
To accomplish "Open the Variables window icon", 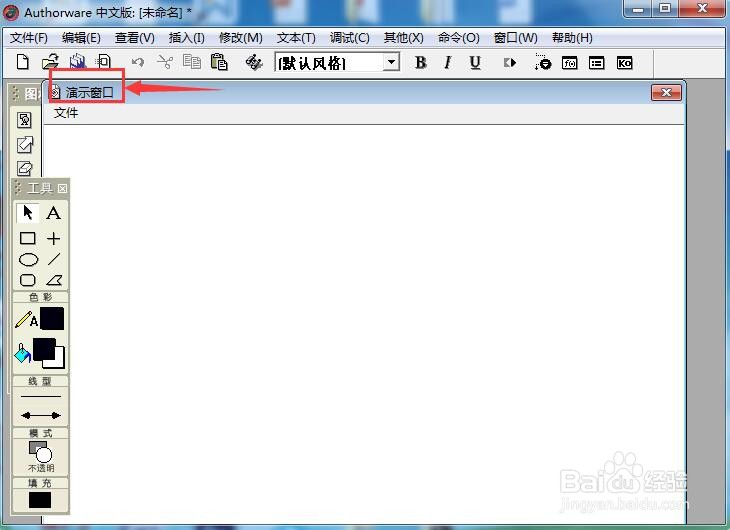I will (x=596, y=63).
